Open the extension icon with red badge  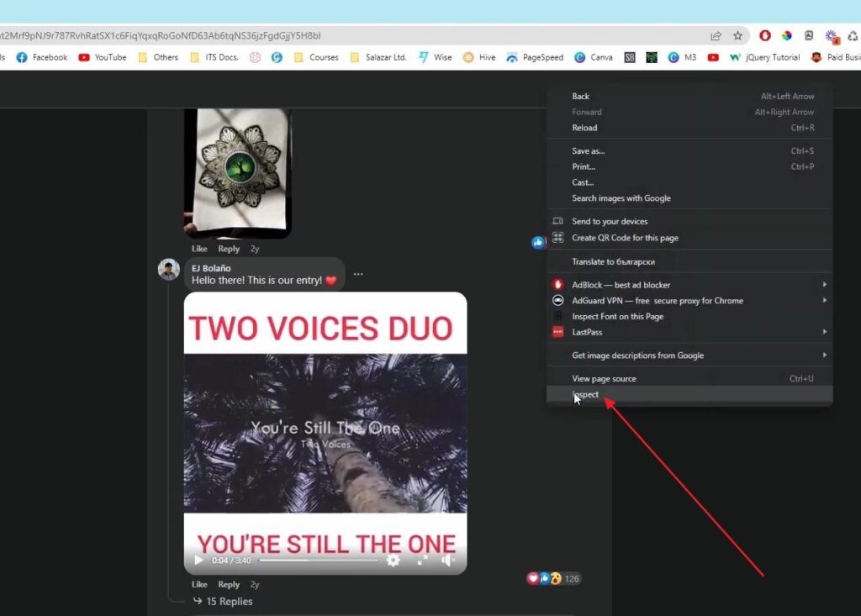[832, 37]
